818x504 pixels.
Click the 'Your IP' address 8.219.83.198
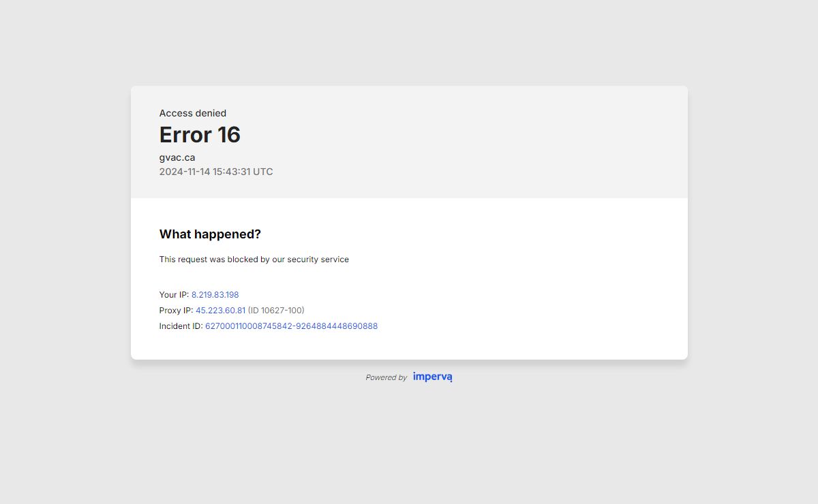pyautogui.click(x=215, y=295)
